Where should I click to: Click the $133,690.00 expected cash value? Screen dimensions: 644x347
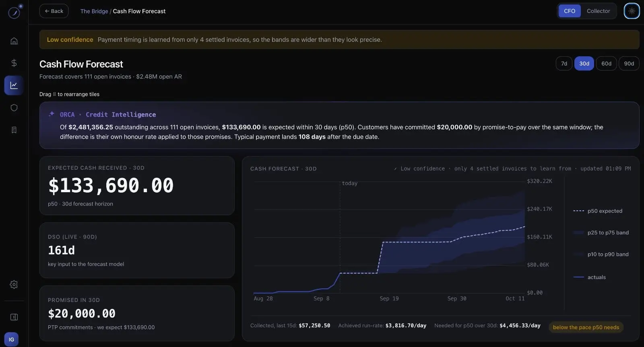point(111,185)
